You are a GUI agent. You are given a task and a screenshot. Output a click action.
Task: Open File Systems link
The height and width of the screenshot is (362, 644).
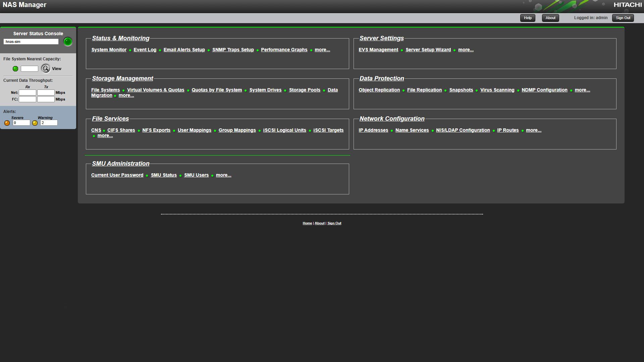click(x=105, y=90)
